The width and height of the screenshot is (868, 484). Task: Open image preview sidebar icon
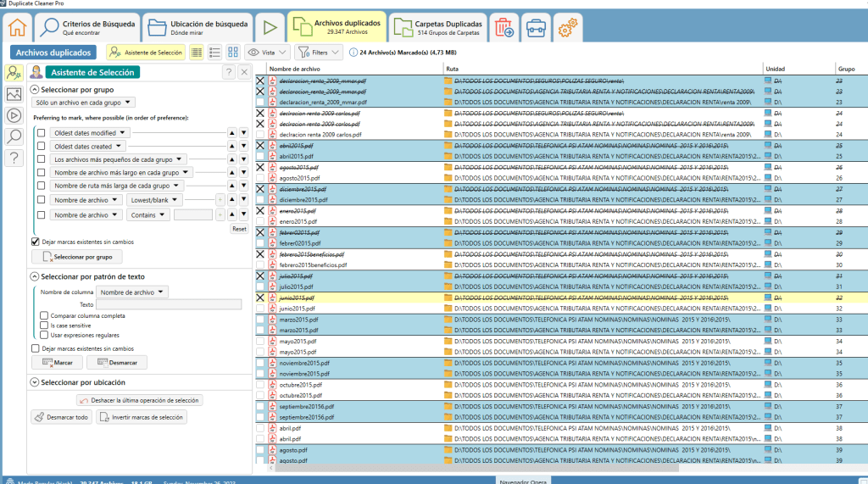coord(14,93)
